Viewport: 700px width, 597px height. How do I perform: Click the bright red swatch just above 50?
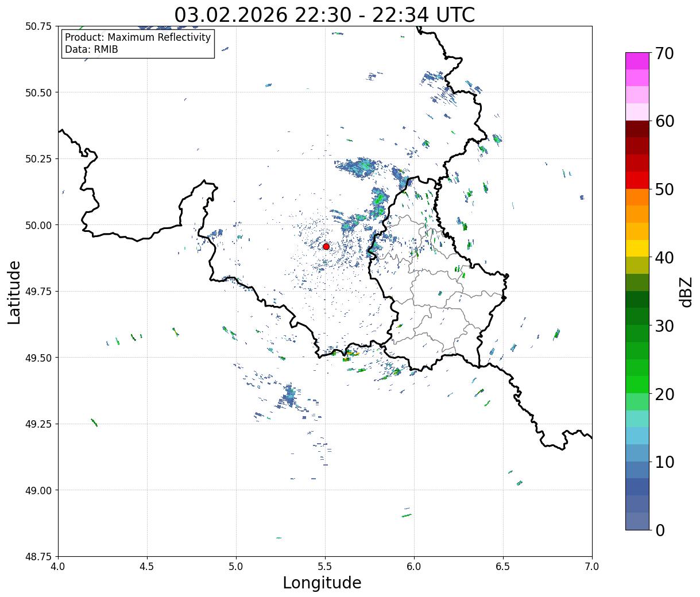(x=637, y=180)
